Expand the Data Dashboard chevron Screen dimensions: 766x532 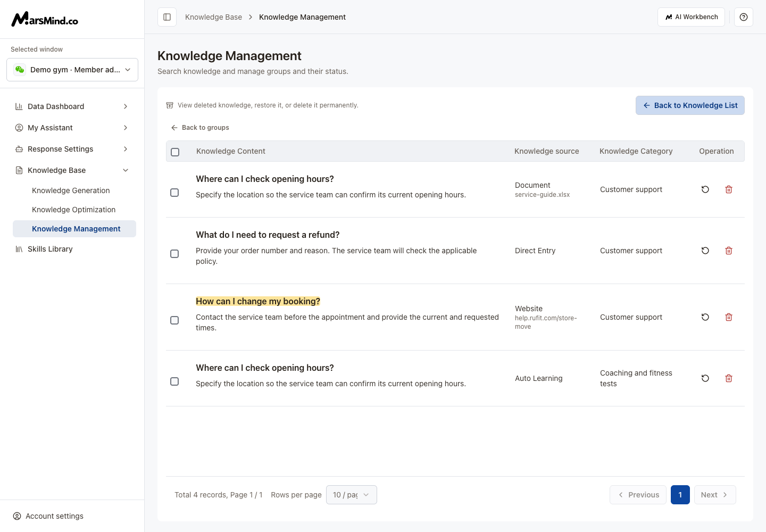[126, 106]
